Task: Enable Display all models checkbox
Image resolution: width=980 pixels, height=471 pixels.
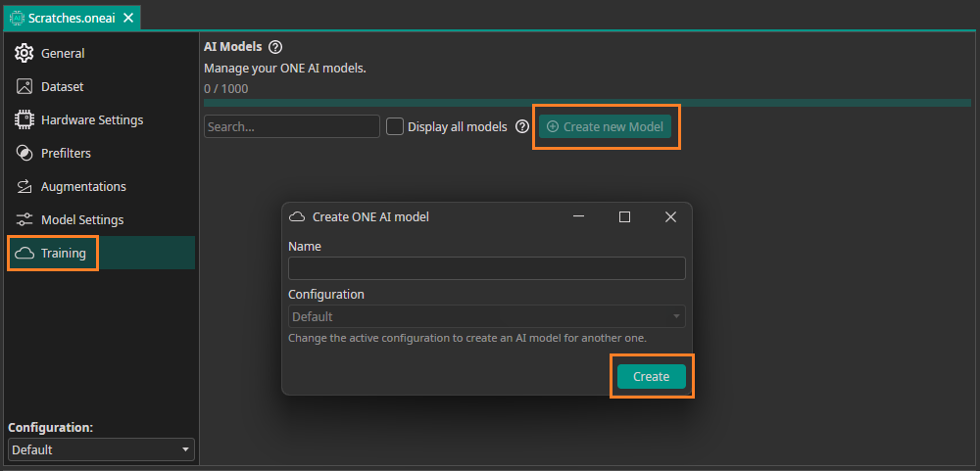Action: (x=394, y=126)
